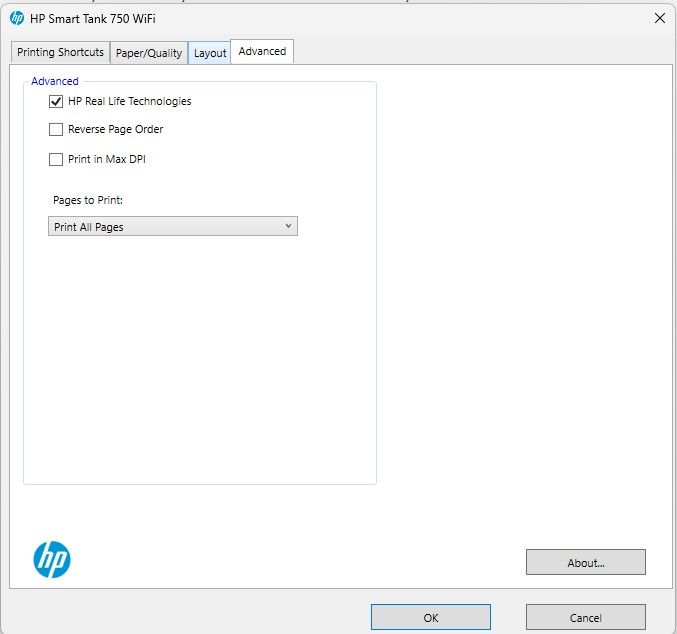Open the Layout tab
The height and width of the screenshot is (634, 677).
point(210,53)
